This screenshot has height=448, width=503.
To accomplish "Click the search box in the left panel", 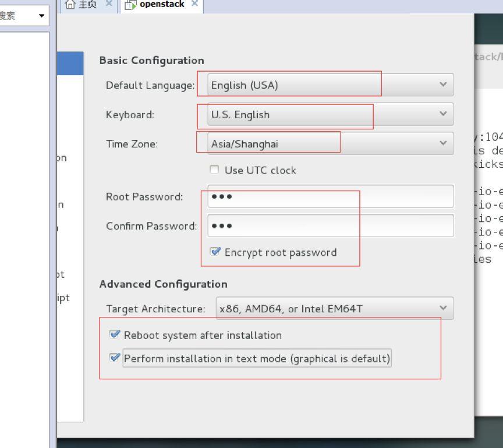I will pyautogui.click(x=17, y=16).
